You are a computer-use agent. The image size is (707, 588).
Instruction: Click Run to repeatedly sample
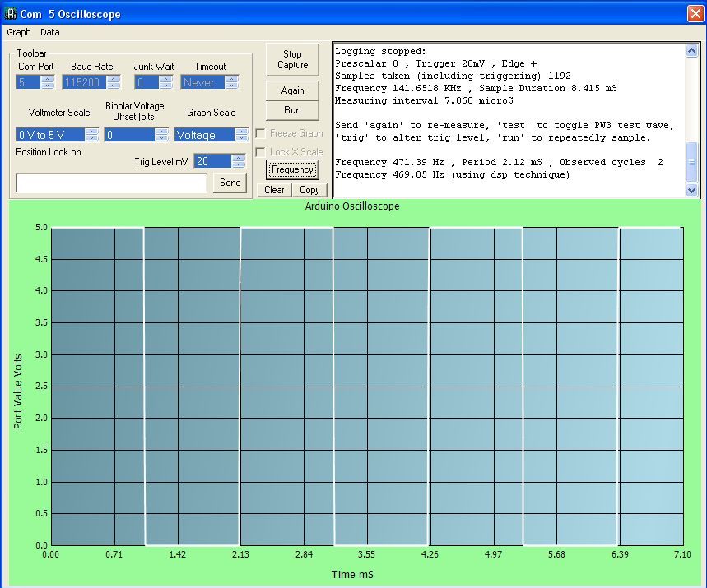[x=292, y=110]
